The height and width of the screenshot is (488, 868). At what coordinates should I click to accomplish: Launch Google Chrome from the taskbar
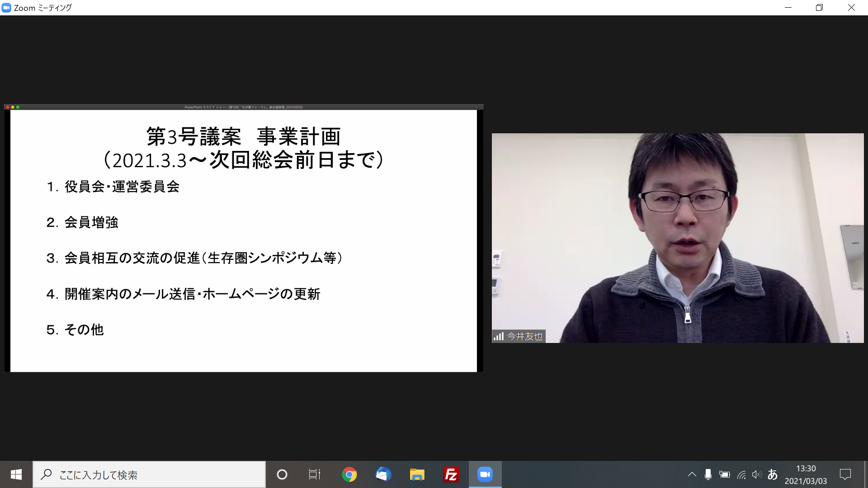pyautogui.click(x=349, y=474)
